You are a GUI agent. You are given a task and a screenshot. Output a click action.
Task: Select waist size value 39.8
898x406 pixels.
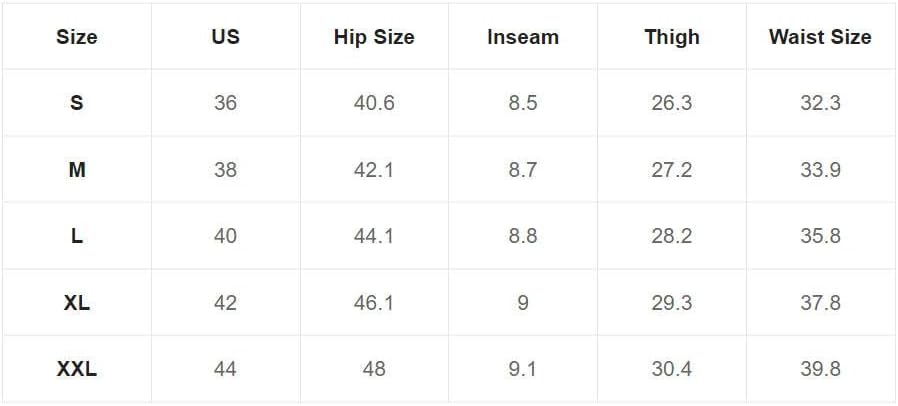820,369
